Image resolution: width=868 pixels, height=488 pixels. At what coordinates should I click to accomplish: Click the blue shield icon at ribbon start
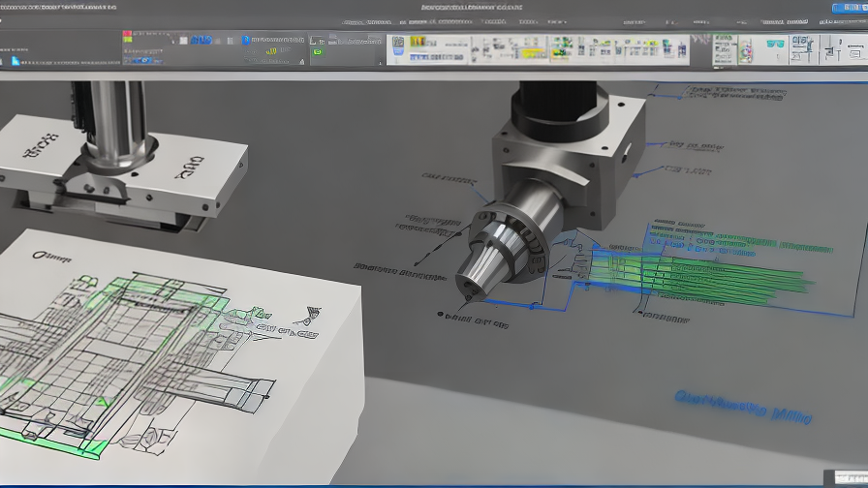tap(397, 47)
